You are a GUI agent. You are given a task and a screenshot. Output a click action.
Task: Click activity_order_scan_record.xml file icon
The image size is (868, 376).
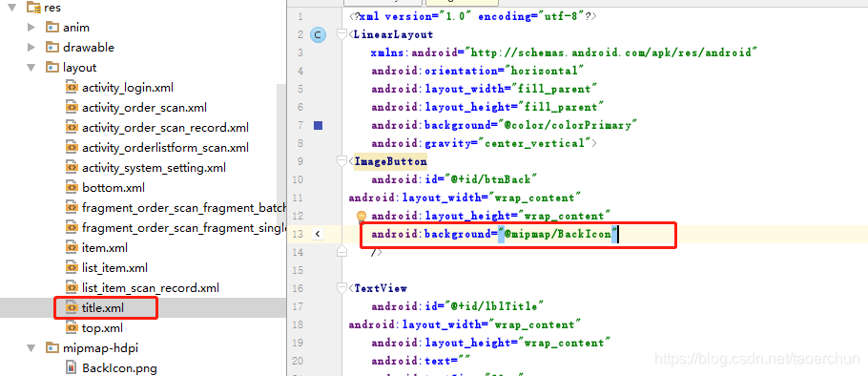(x=72, y=128)
